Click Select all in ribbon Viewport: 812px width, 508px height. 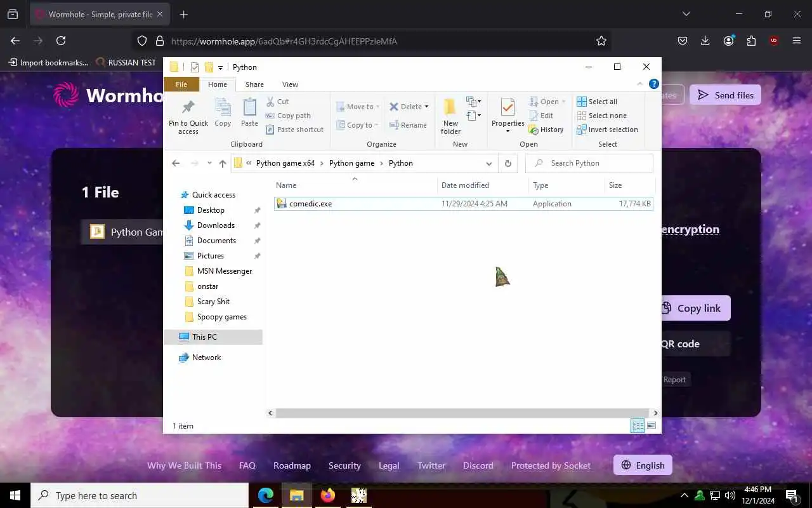point(597,102)
